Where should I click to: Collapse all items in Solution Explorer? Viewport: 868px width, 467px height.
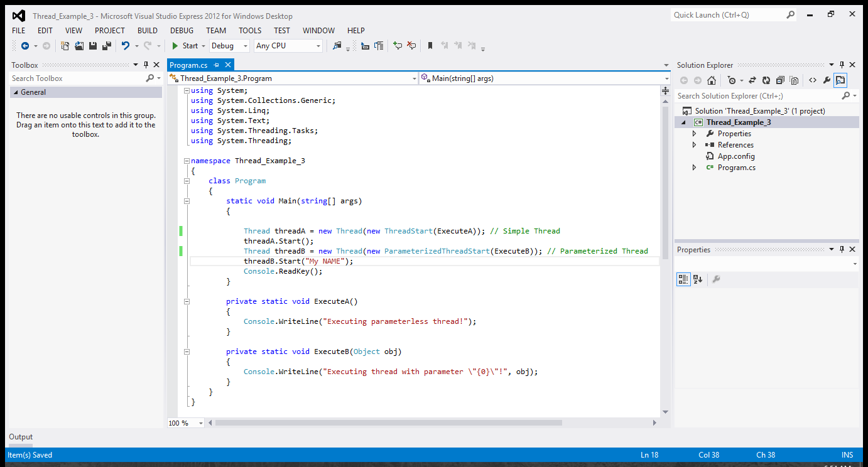pyautogui.click(x=780, y=80)
